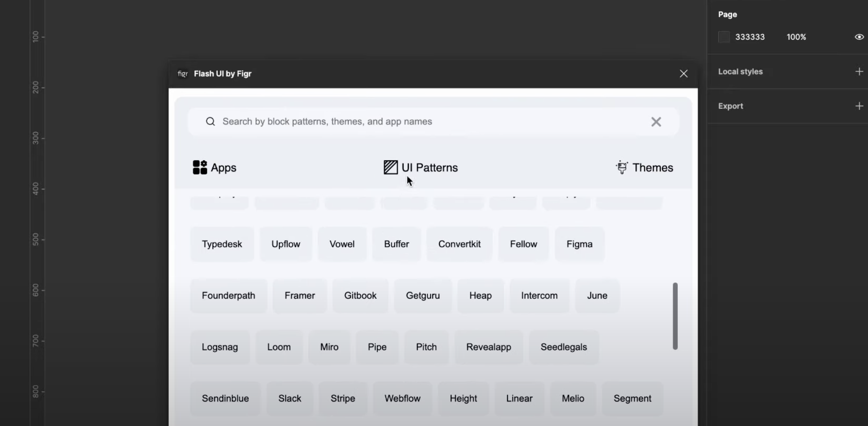868x426 pixels.
Task: Switch to the Apps tab label
Action: (x=224, y=167)
